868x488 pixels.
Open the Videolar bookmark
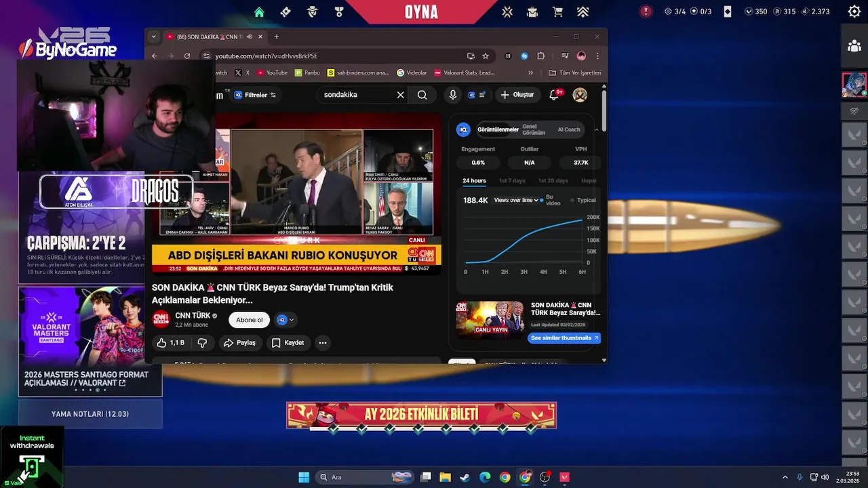point(412,73)
